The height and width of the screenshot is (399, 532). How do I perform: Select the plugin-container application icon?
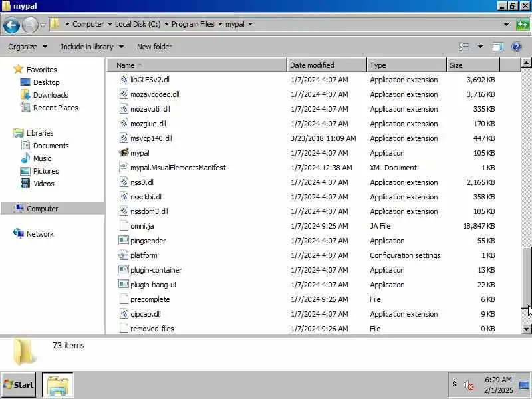click(124, 269)
